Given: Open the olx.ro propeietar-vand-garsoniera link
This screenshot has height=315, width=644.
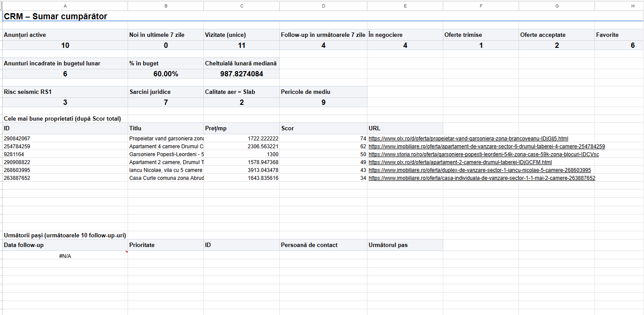Looking at the screenshot, I should (468, 139).
